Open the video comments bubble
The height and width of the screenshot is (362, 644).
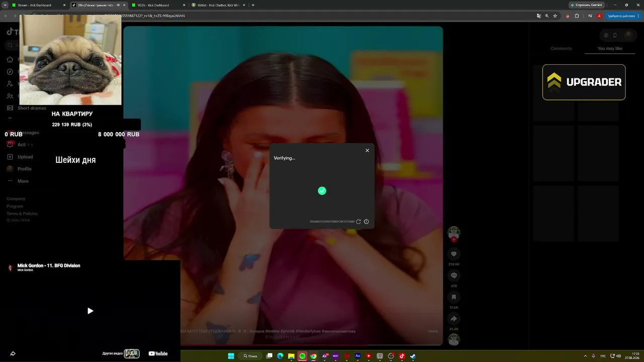point(454,276)
